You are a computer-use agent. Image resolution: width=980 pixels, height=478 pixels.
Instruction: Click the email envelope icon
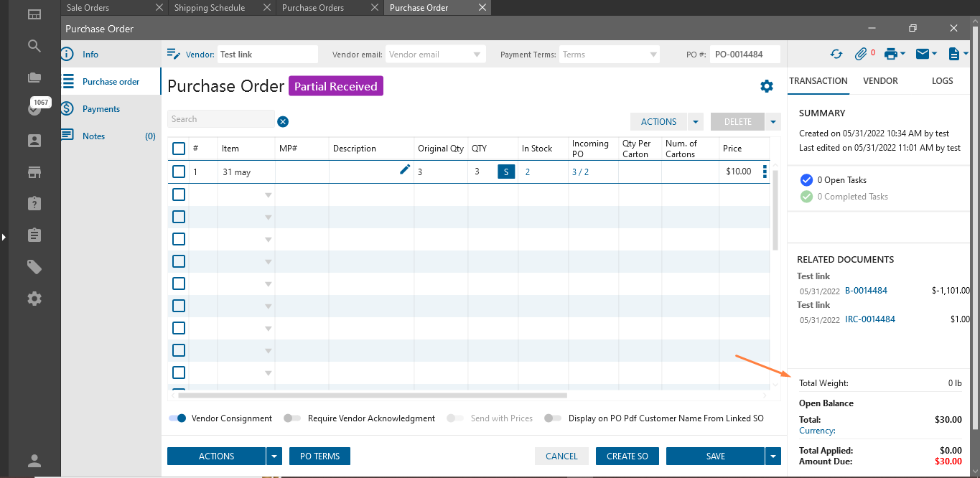pyautogui.click(x=923, y=54)
